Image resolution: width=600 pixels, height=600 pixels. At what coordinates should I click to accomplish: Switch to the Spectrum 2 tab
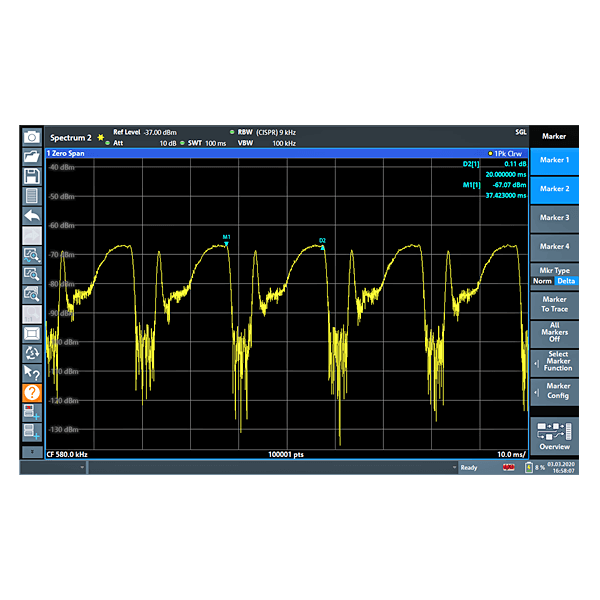[x=70, y=137]
